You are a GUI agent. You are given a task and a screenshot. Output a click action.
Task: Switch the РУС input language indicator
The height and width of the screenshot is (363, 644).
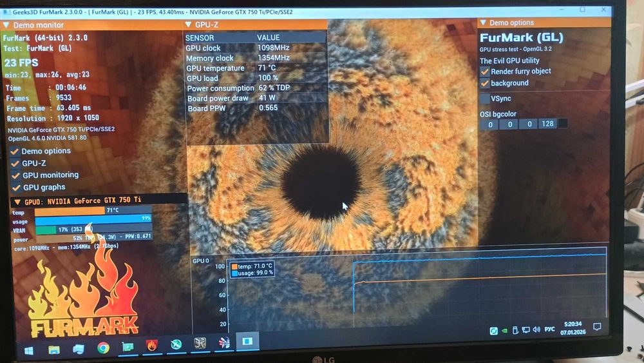[x=549, y=329]
